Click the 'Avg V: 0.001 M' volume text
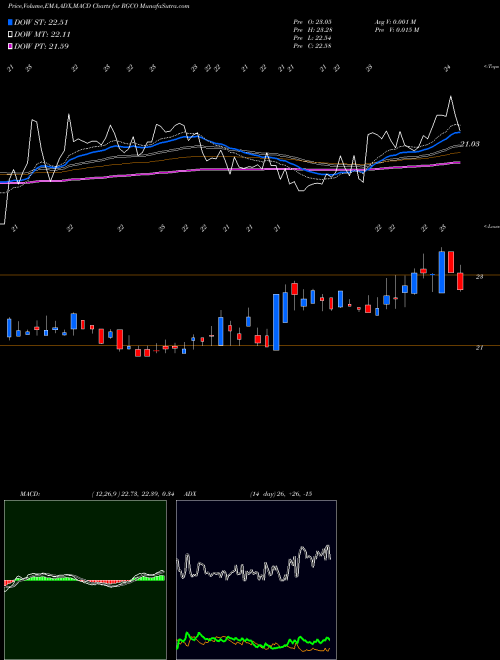This screenshot has height=660, width=500. click(395, 22)
